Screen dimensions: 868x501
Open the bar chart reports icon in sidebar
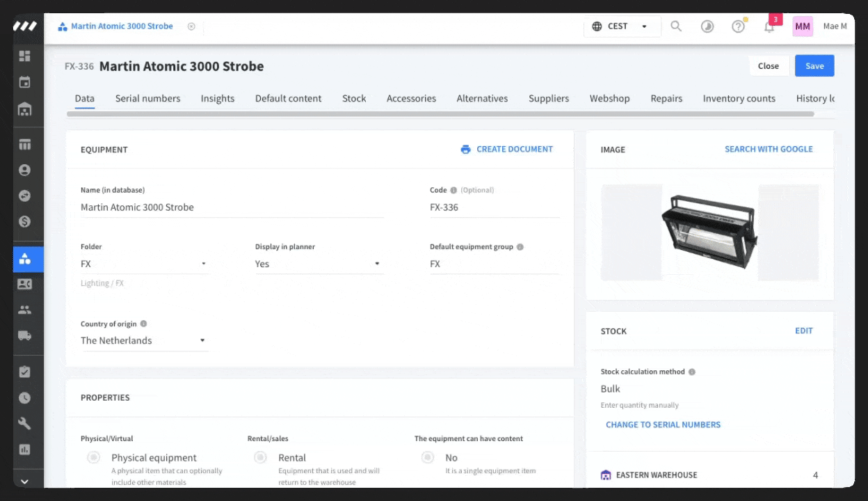(x=25, y=450)
